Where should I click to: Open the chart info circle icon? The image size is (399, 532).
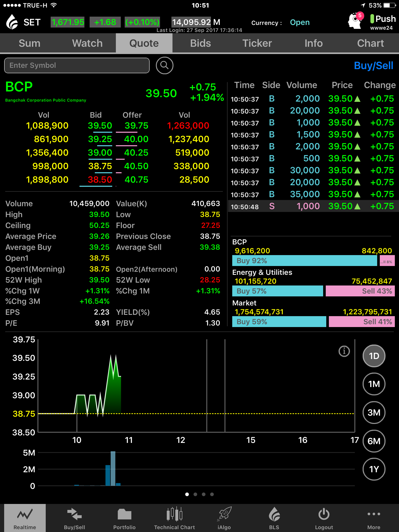(344, 351)
